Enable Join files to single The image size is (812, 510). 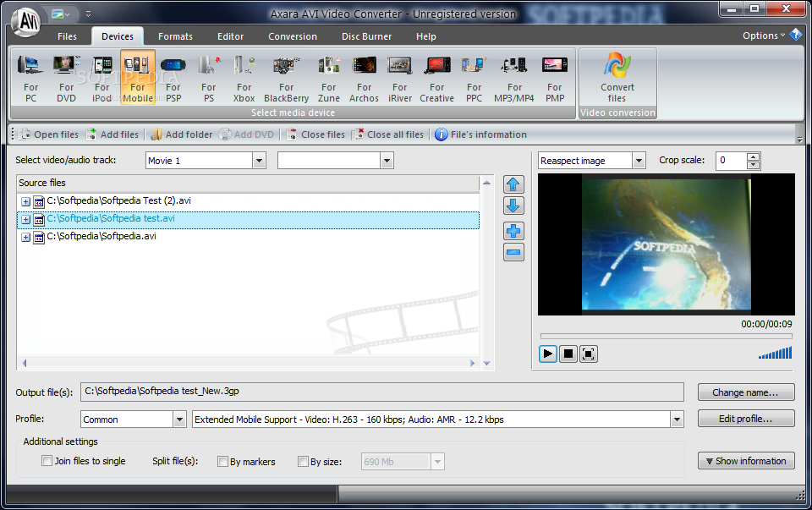[x=47, y=460]
